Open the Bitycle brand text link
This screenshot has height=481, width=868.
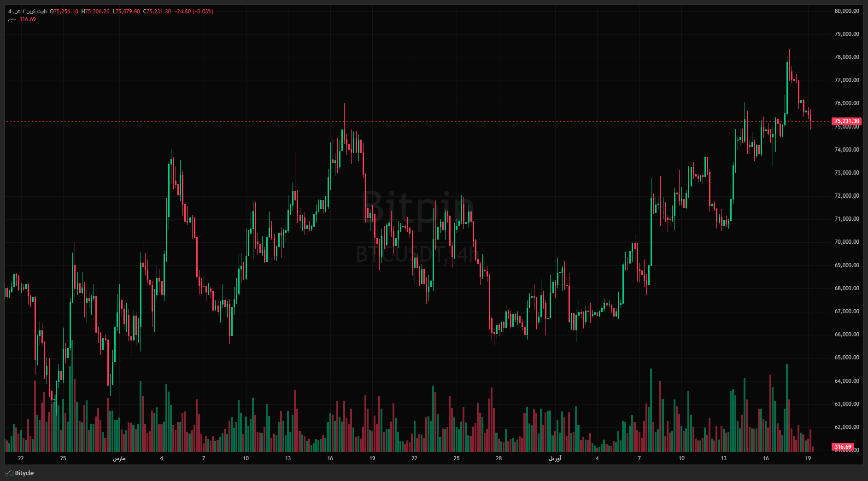tap(24, 473)
